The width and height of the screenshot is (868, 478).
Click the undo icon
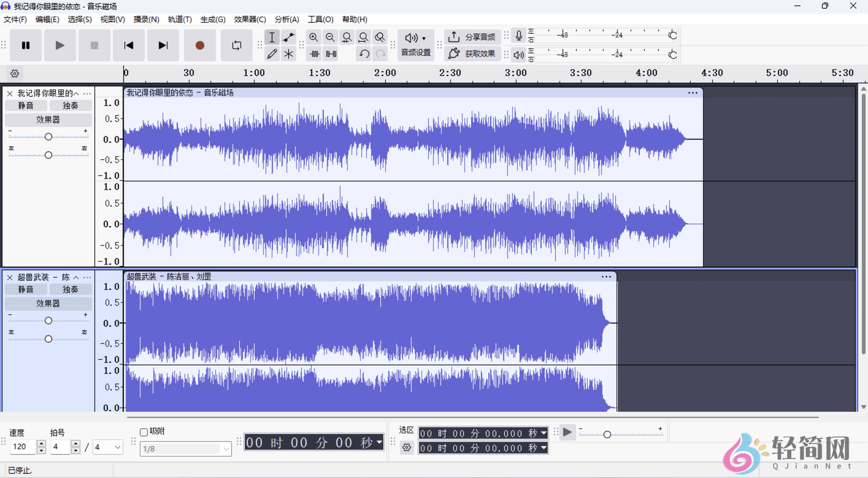[x=363, y=54]
